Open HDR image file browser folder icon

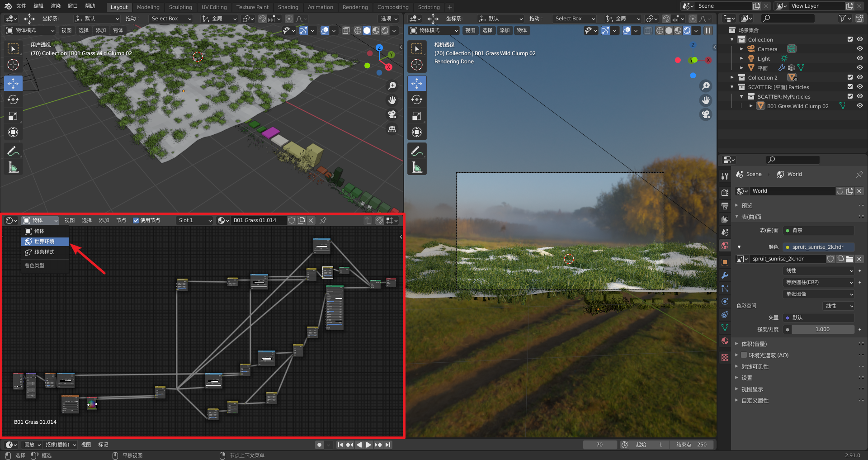(849, 259)
